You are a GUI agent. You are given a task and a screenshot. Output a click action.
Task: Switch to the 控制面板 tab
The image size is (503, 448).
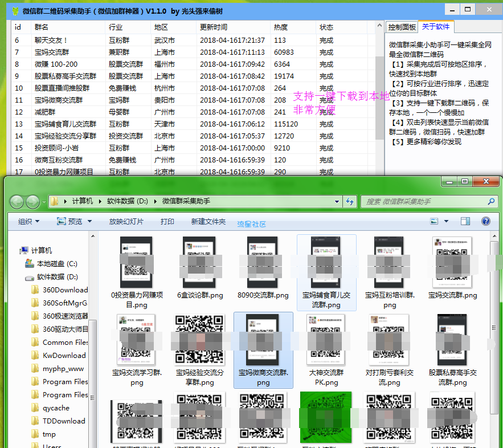pos(402,27)
